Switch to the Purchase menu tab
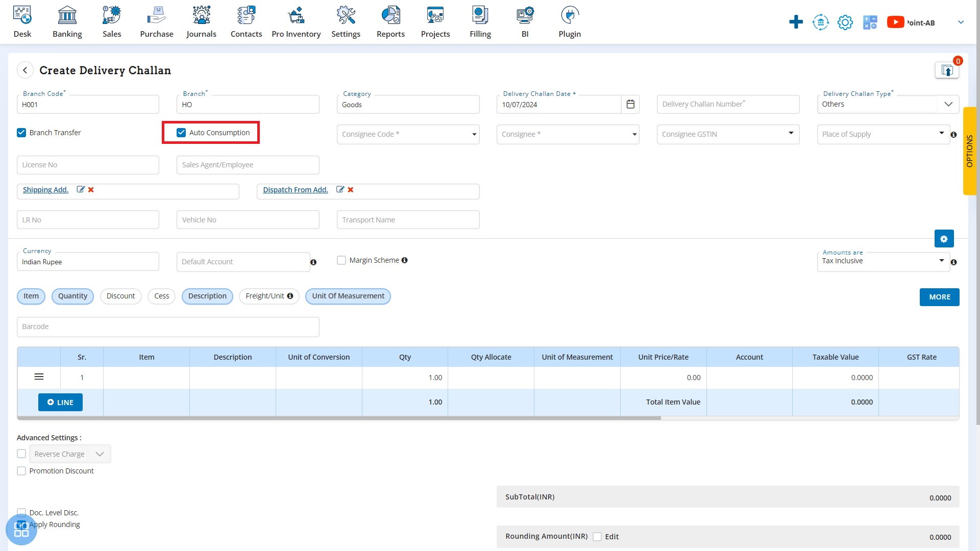Screen dimensions: 980x551 pyautogui.click(x=156, y=21)
